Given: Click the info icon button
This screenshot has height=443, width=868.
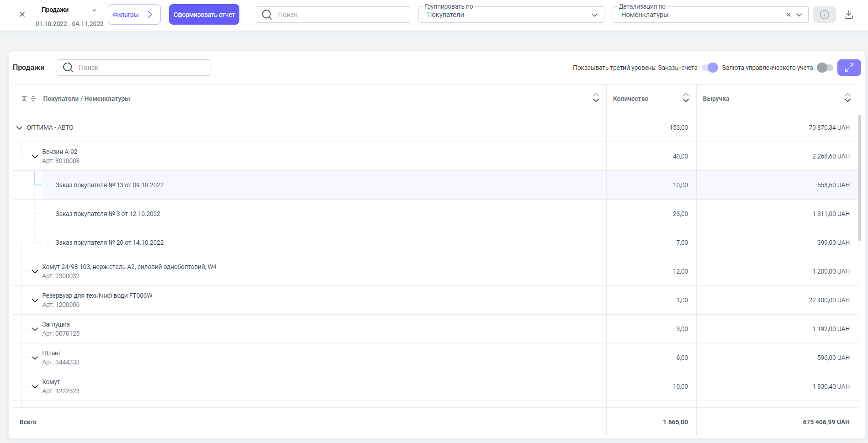Looking at the screenshot, I should click(824, 15).
